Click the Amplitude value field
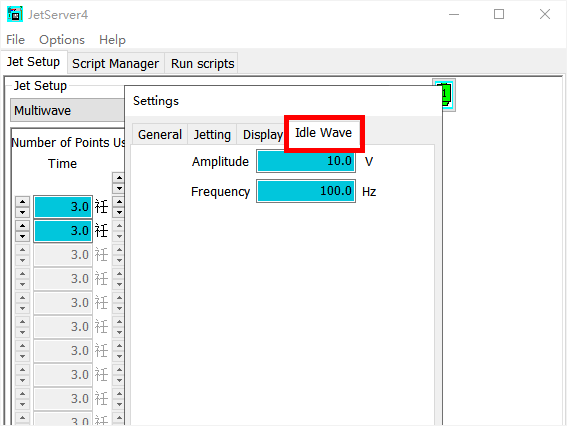 pyautogui.click(x=306, y=161)
